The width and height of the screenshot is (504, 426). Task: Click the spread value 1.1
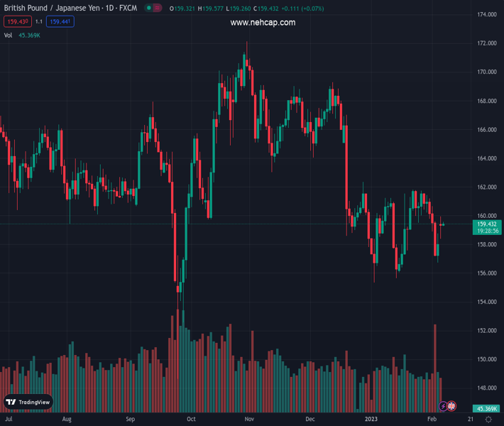39,22
